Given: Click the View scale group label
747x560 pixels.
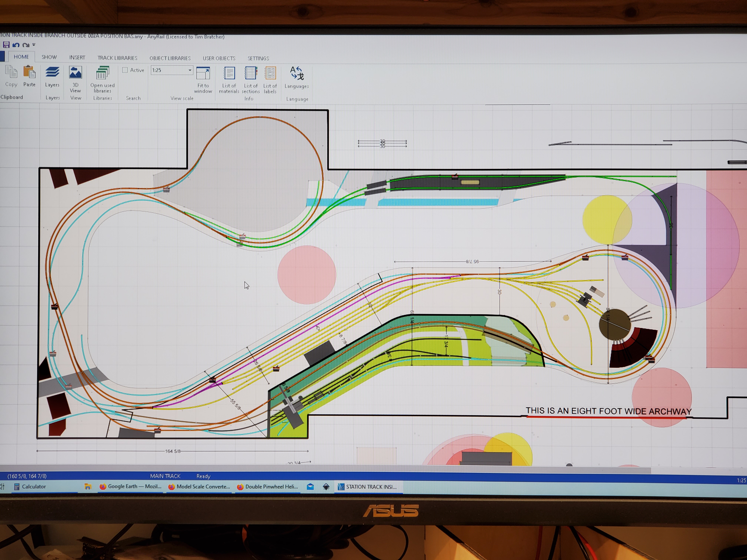Looking at the screenshot, I should point(182,98).
